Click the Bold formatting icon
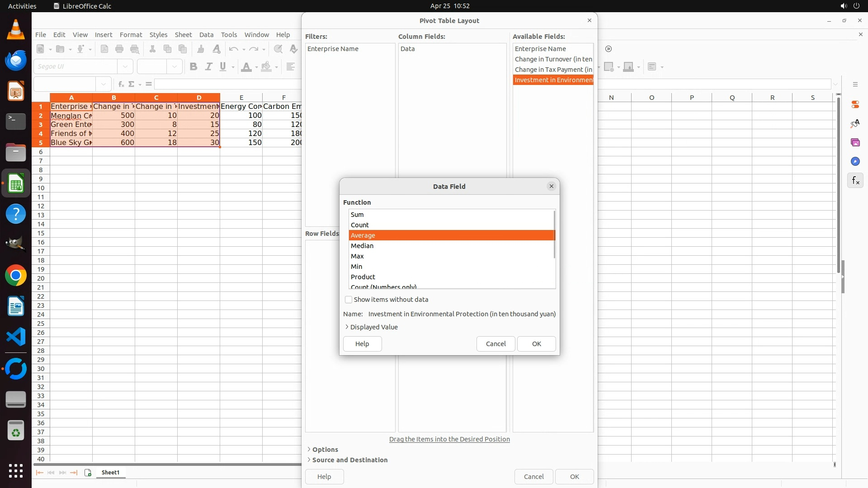Image resolution: width=868 pixels, height=488 pixels. tap(193, 67)
